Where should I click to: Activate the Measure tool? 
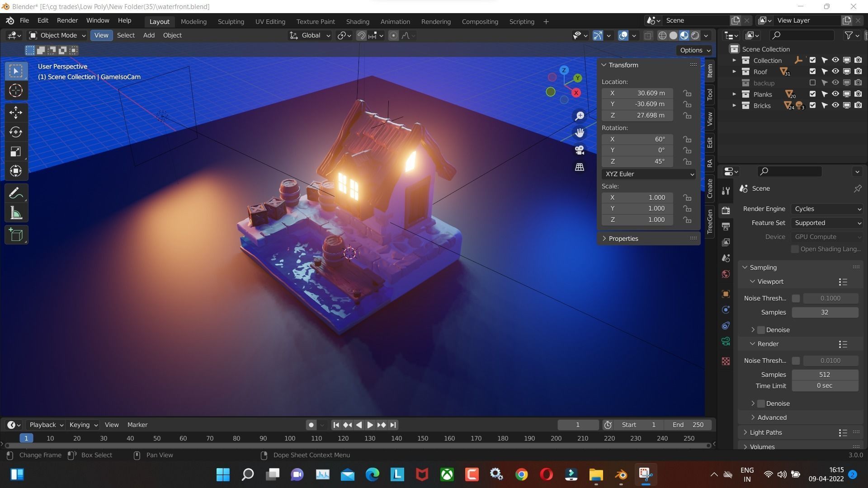click(16, 213)
